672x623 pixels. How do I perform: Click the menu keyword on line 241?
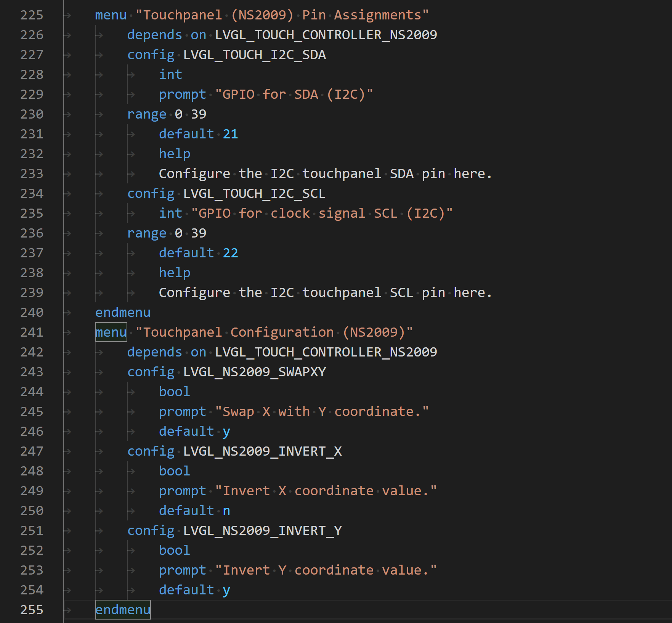point(111,332)
